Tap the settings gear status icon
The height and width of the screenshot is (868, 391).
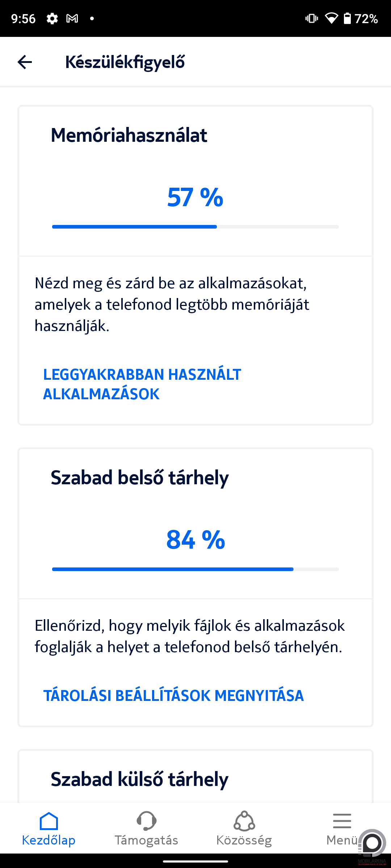point(52,18)
